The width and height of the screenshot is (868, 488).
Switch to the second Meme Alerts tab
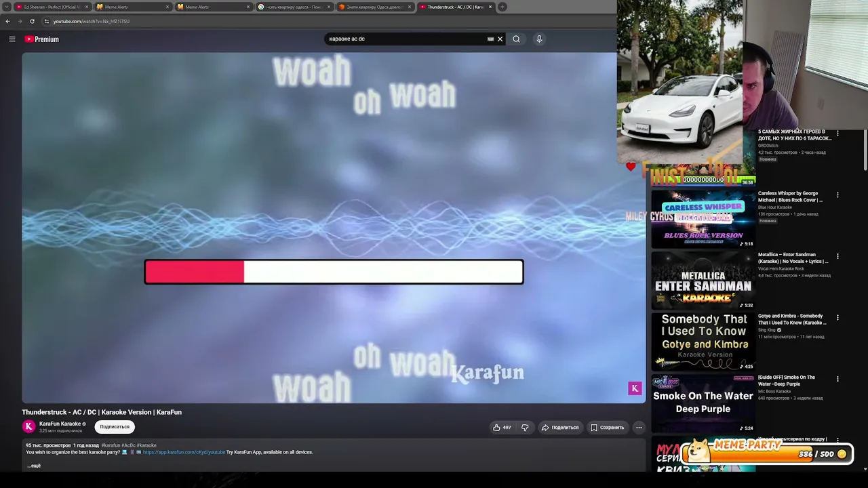(214, 7)
